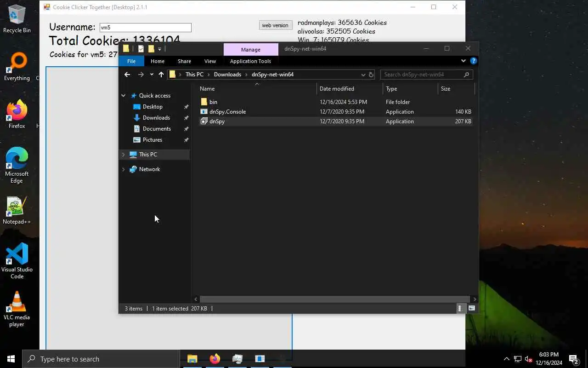Image resolution: width=588 pixels, height=368 pixels.
Task: Expand the chevron after This PC in address bar
Action: [209, 75]
